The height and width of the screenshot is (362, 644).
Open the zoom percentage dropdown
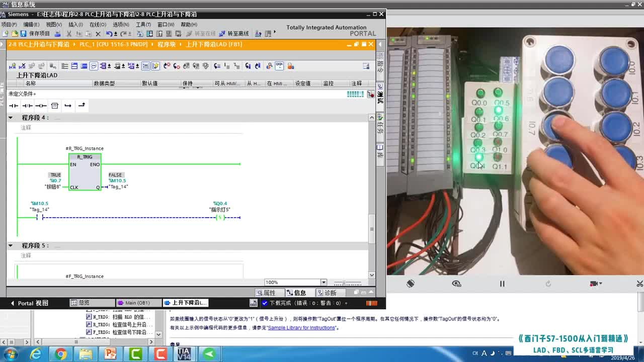point(324,283)
